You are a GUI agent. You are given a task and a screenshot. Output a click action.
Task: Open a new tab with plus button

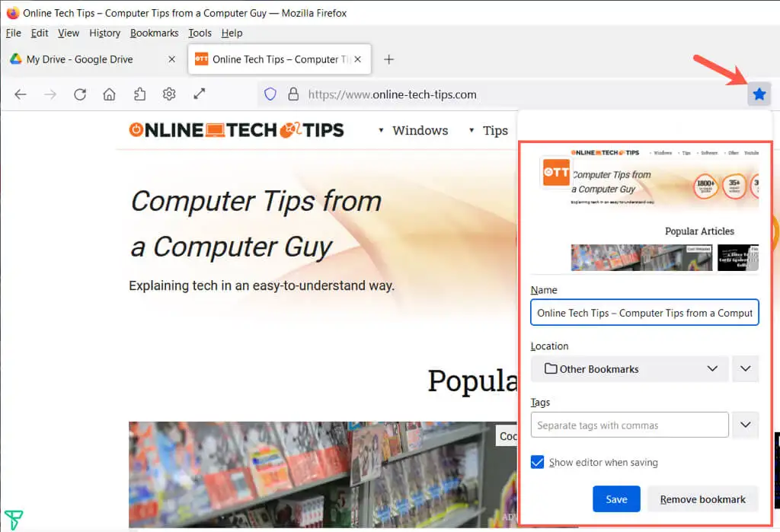coord(389,59)
